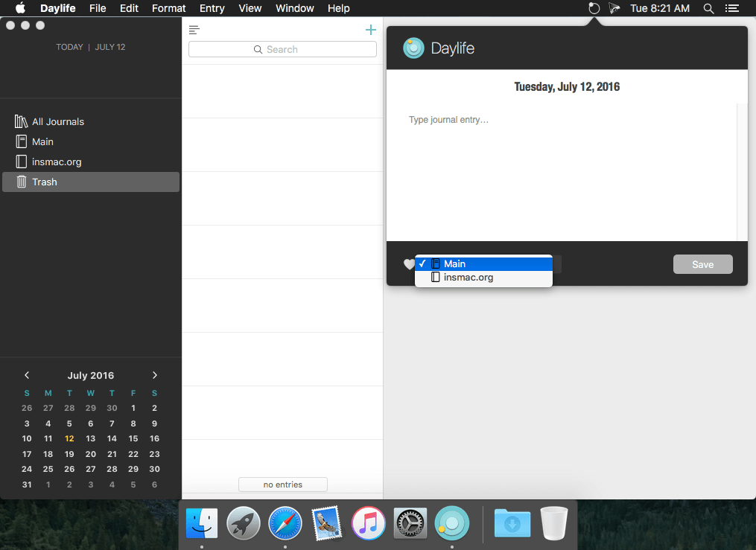
Task: Choose insmac.org in the journal popup menu
Action: (x=483, y=278)
